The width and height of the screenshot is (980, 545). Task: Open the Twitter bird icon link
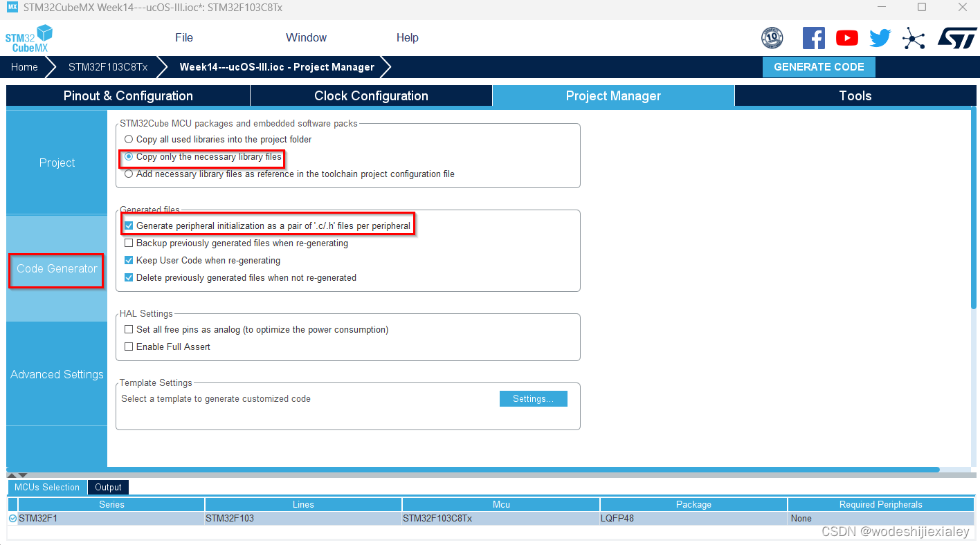coord(880,38)
